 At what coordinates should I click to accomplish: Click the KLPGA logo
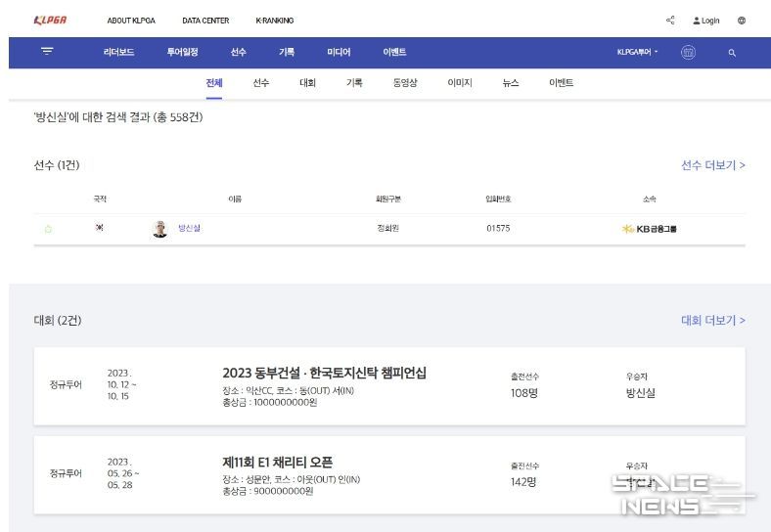50,21
